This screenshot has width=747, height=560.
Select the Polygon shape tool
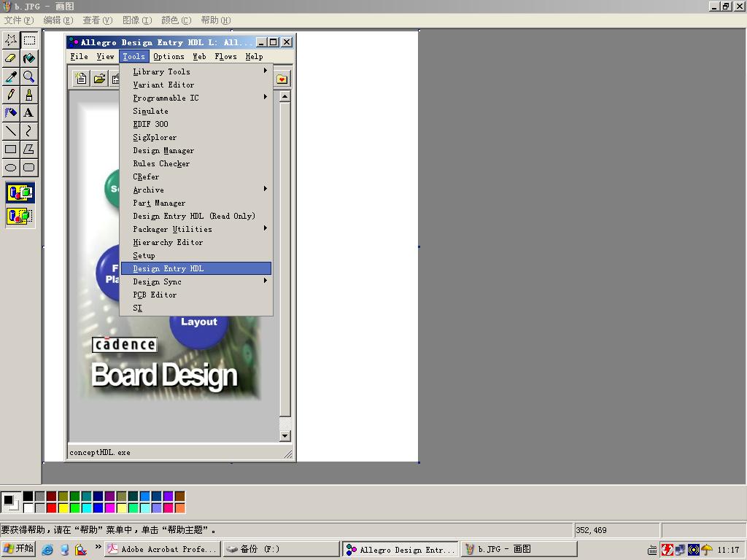pos(29,149)
